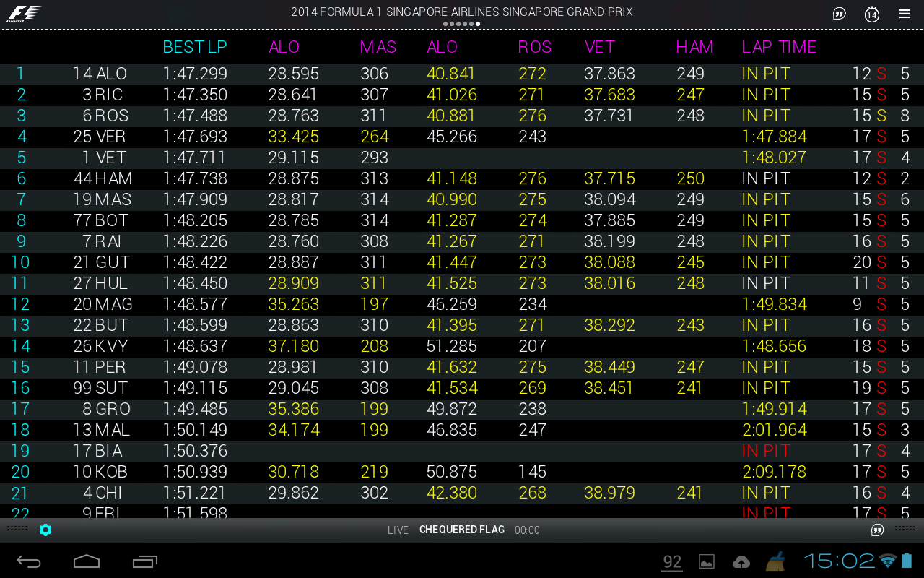Tap best lap time 1:47.299
The width and height of the screenshot is (924, 578).
pyautogui.click(x=195, y=74)
